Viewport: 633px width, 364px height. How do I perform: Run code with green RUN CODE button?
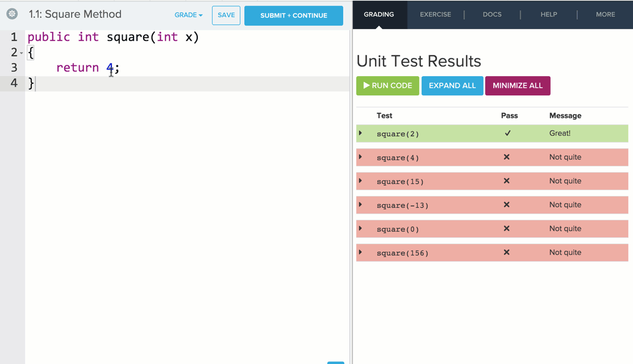[x=388, y=86]
